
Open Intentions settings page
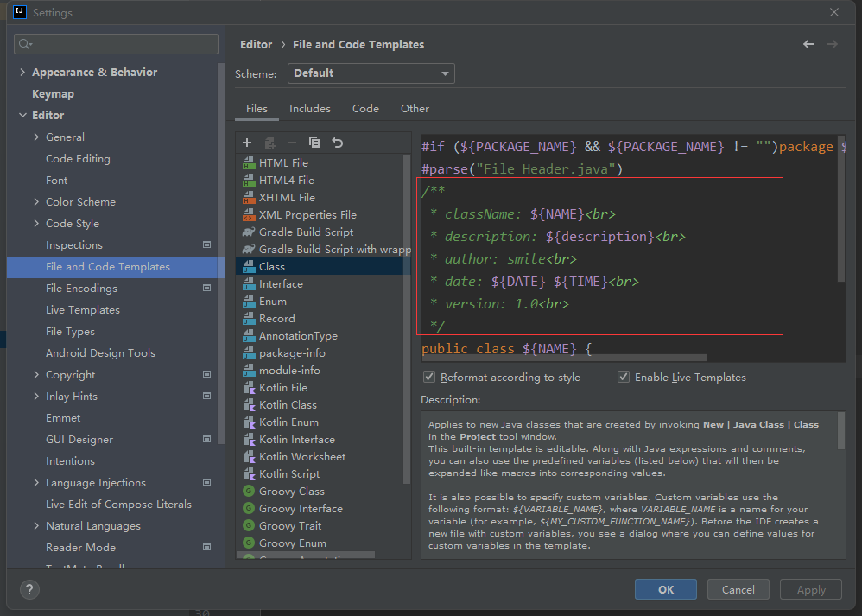pyautogui.click(x=70, y=461)
